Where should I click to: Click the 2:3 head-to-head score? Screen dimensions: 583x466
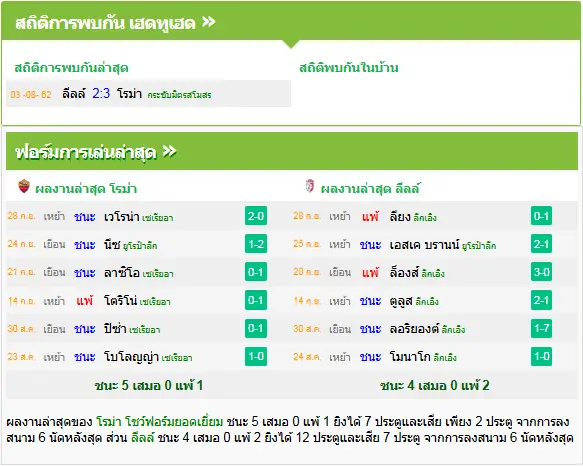101,93
